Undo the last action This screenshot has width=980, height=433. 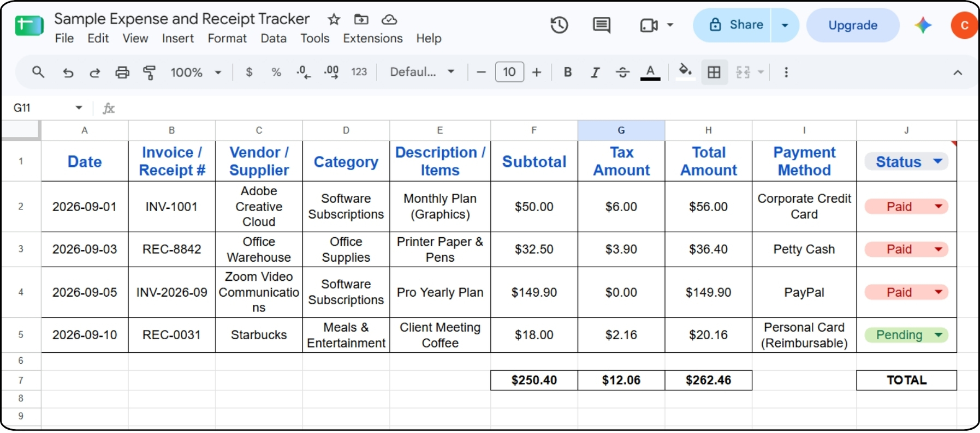[68, 73]
